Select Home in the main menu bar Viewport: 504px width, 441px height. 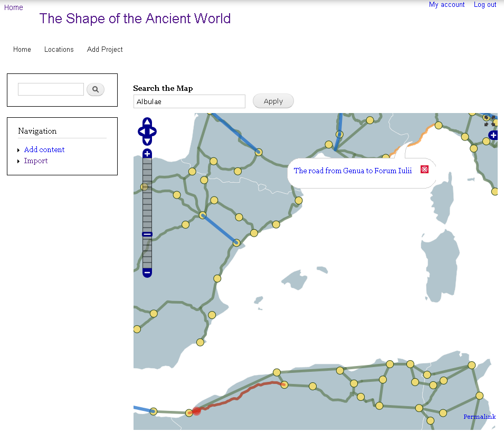22,49
